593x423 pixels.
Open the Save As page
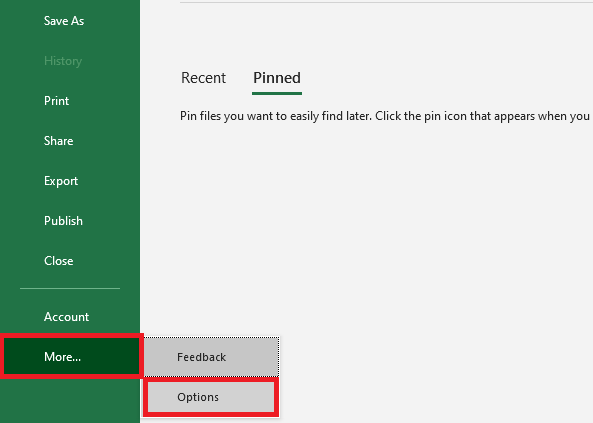click(64, 21)
